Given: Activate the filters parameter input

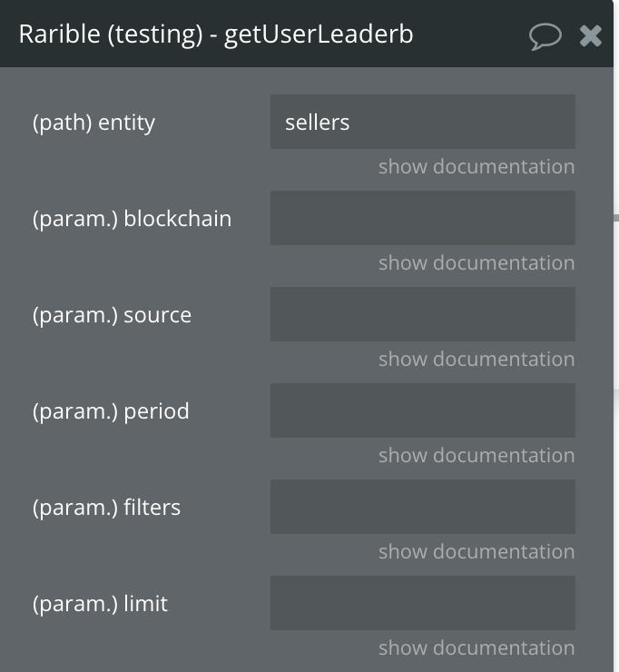Looking at the screenshot, I should coord(422,507).
